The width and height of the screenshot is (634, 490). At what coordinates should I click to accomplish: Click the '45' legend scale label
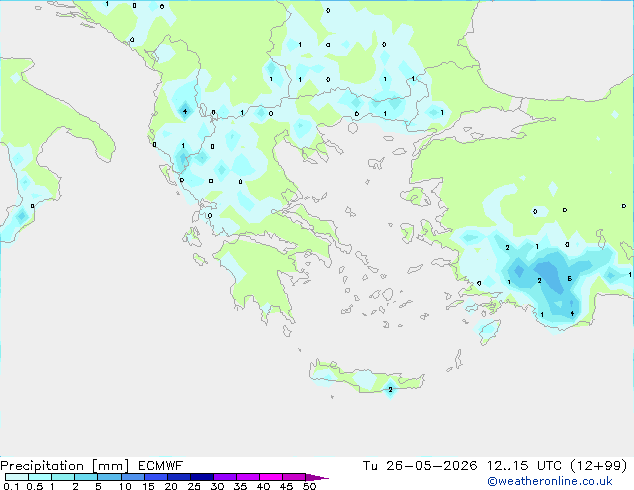[287, 486]
